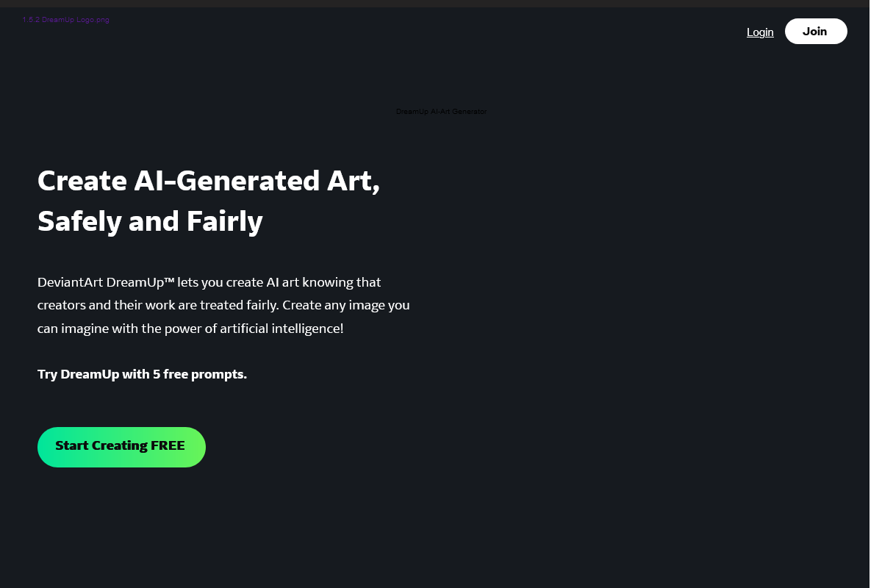This screenshot has height=588, width=882.
Task: Click the Safely and Fairly heading line
Action: click(x=150, y=221)
